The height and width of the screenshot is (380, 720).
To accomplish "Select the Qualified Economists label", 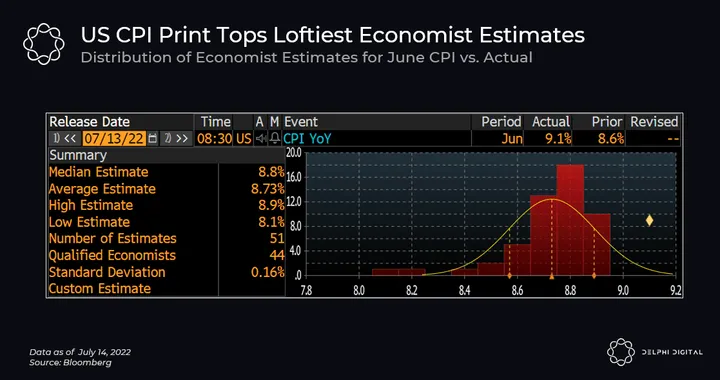I will click(x=112, y=255).
